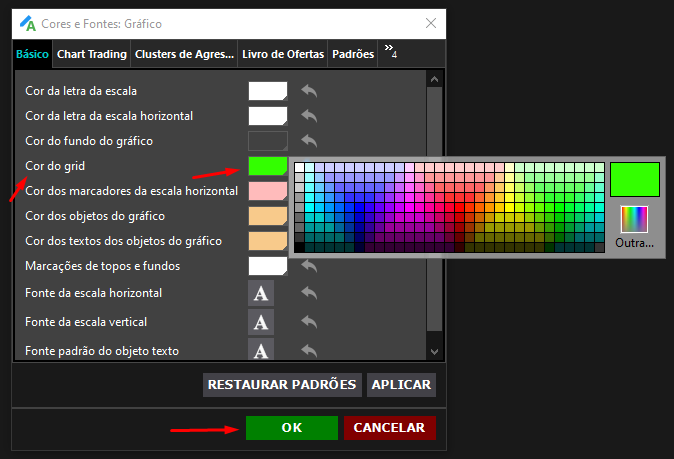Screen dimensions: 674x459
Task: Click the 'Outra...' label in color palette
Action: coord(634,243)
